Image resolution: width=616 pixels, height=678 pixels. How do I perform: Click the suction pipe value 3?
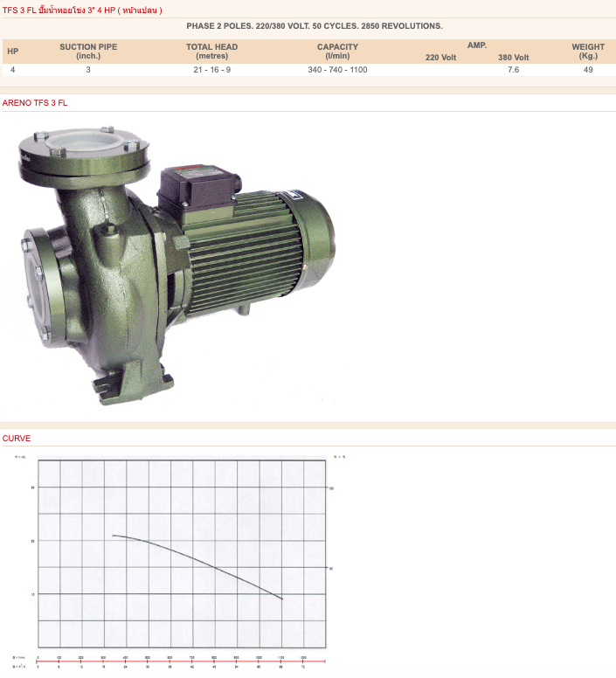tap(88, 70)
